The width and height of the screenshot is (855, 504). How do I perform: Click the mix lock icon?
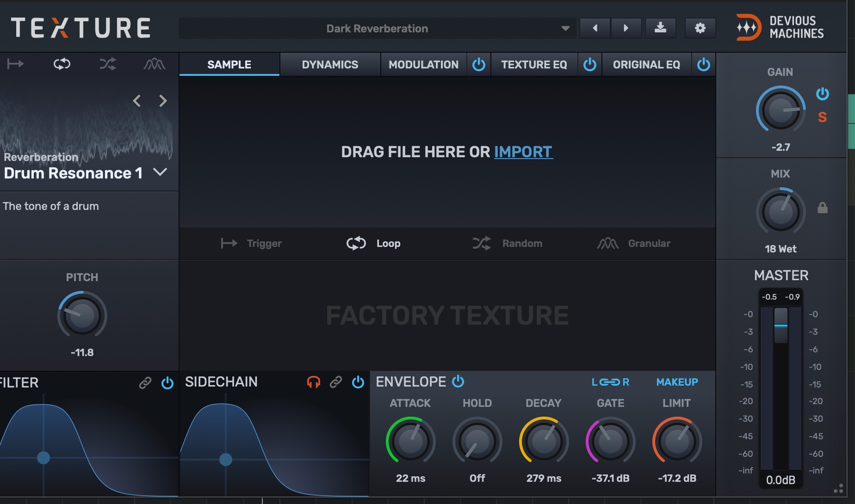(x=822, y=208)
